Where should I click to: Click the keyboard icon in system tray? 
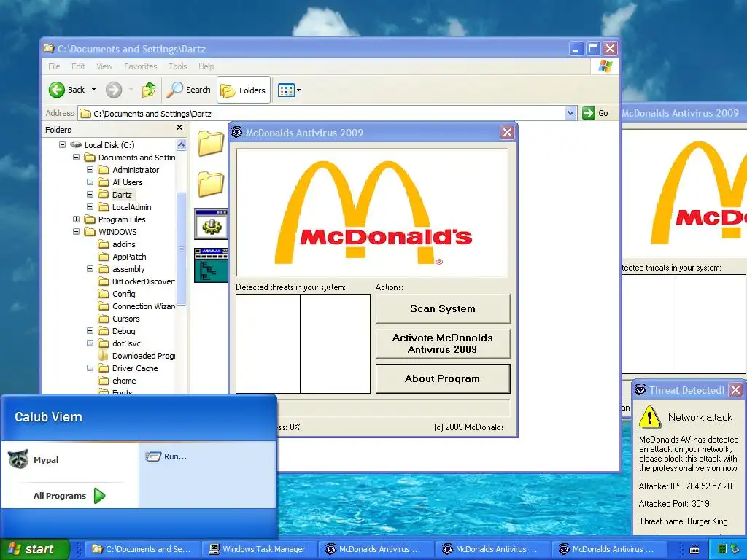pos(694,550)
